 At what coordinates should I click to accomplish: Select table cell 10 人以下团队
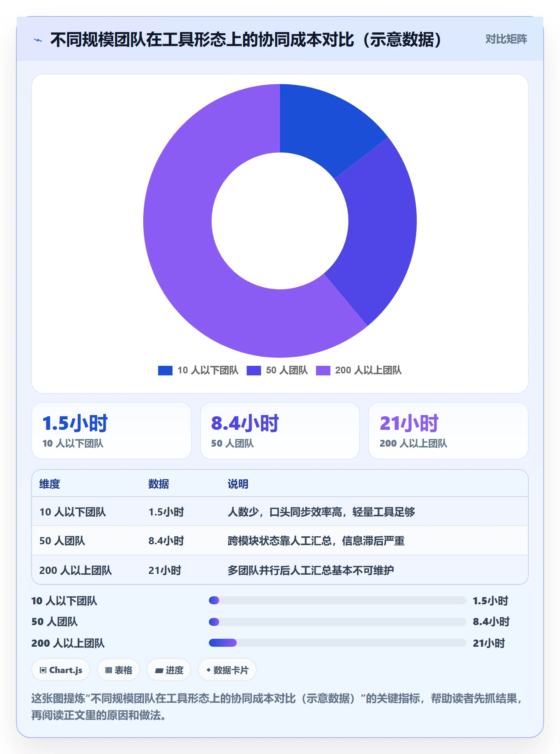(x=73, y=512)
